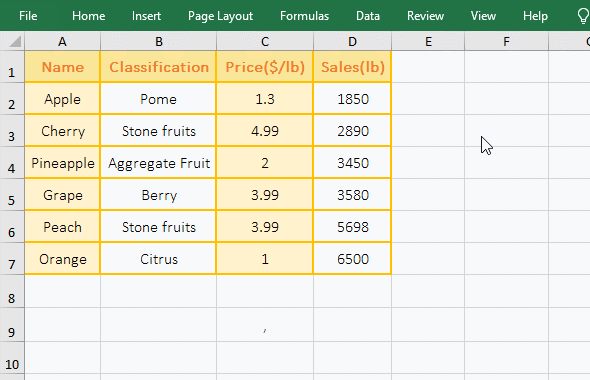The height and width of the screenshot is (380, 590).
Task: Select row 3 header
Action: pyautogui.click(x=12, y=131)
